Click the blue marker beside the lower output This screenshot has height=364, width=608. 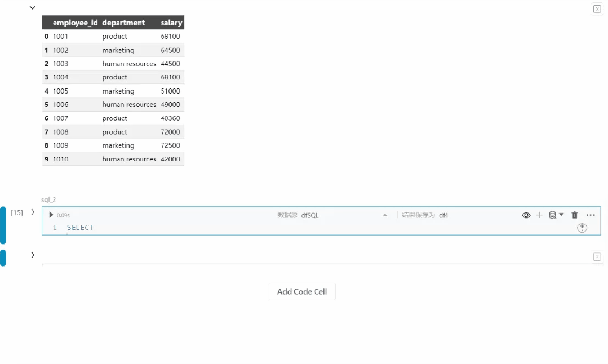3,258
